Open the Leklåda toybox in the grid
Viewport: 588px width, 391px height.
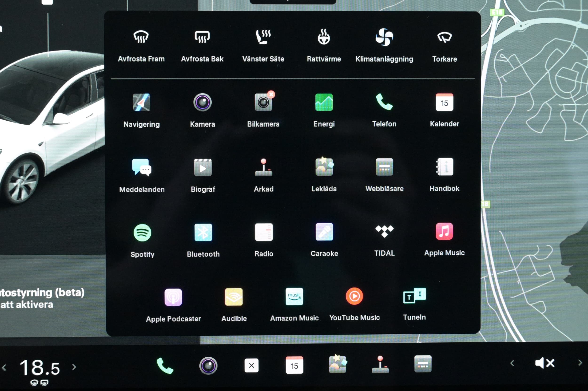[x=324, y=175]
